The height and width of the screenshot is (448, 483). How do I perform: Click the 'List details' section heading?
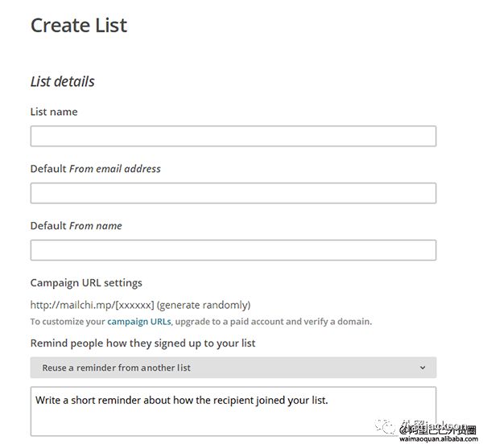pos(62,81)
